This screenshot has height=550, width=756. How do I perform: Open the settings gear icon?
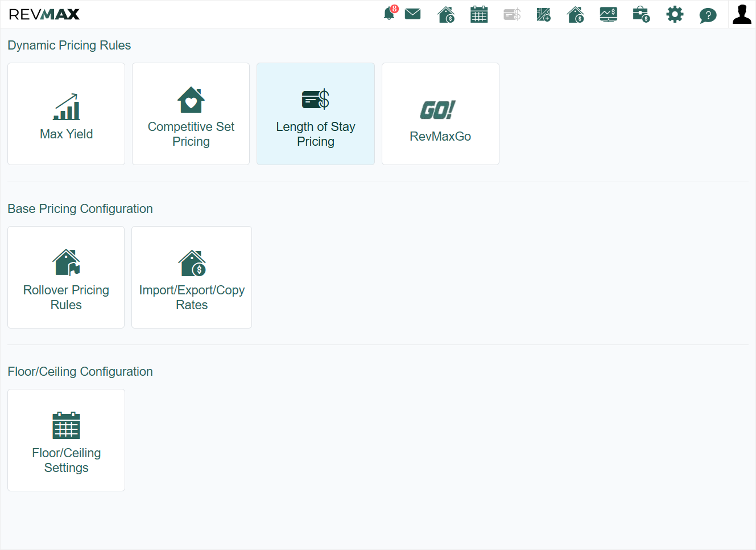[675, 14]
